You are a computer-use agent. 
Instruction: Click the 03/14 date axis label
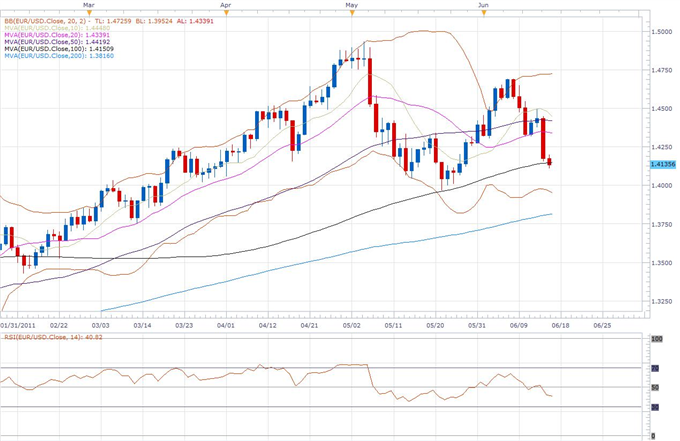pyautogui.click(x=142, y=325)
